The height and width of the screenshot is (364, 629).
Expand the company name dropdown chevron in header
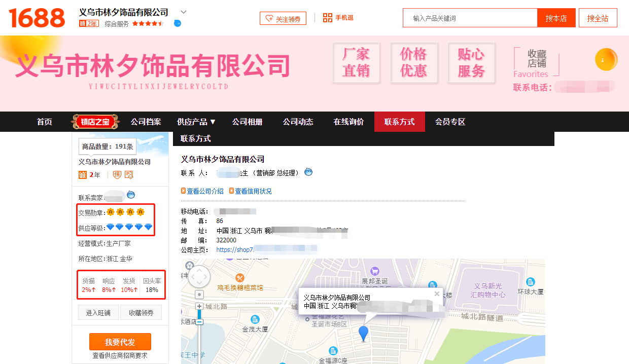[184, 12]
